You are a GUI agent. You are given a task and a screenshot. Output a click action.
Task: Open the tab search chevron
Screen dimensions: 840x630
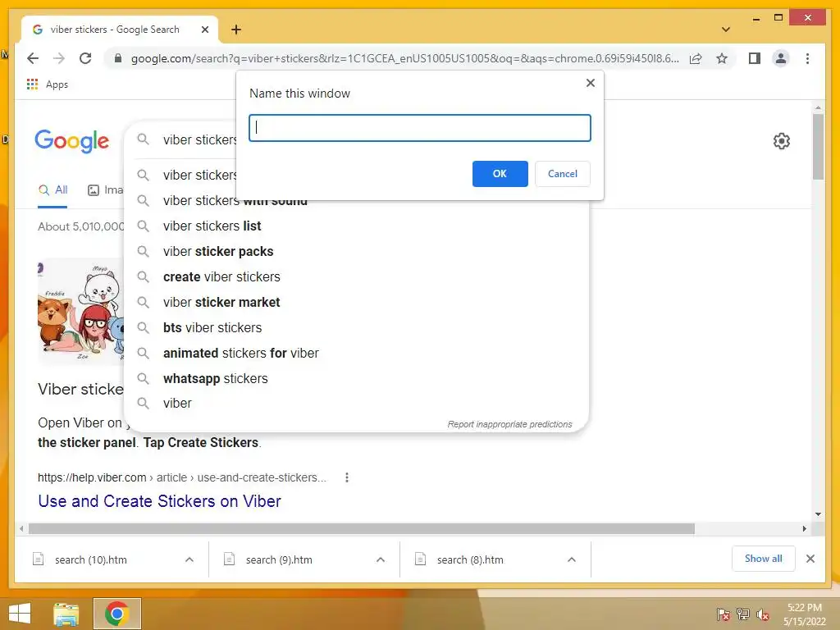725,30
